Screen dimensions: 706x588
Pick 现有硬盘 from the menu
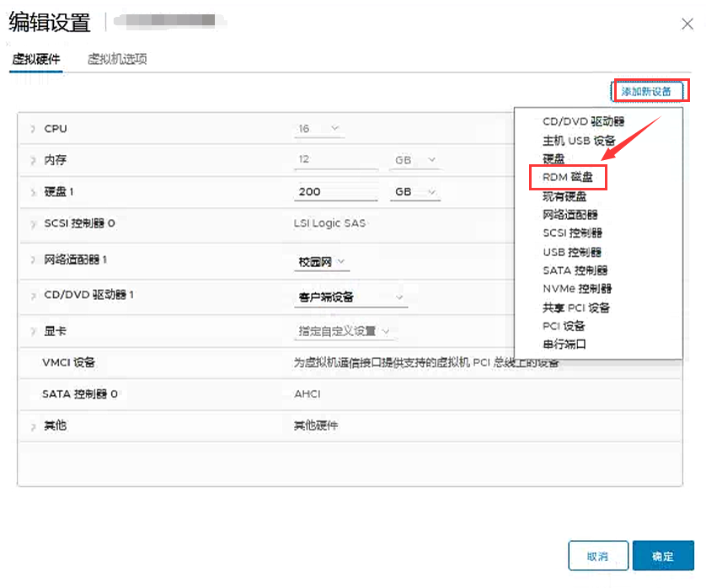[564, 196]
